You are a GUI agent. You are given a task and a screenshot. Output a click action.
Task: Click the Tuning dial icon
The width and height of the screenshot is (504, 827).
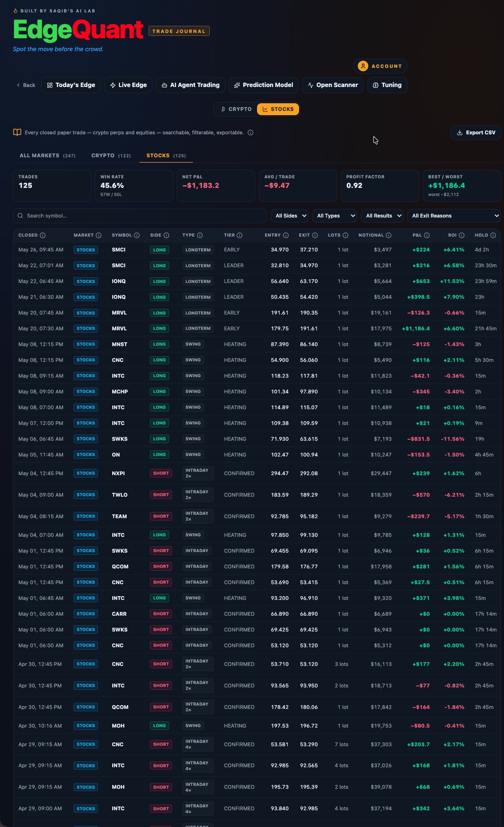click(x=375, y=85)
